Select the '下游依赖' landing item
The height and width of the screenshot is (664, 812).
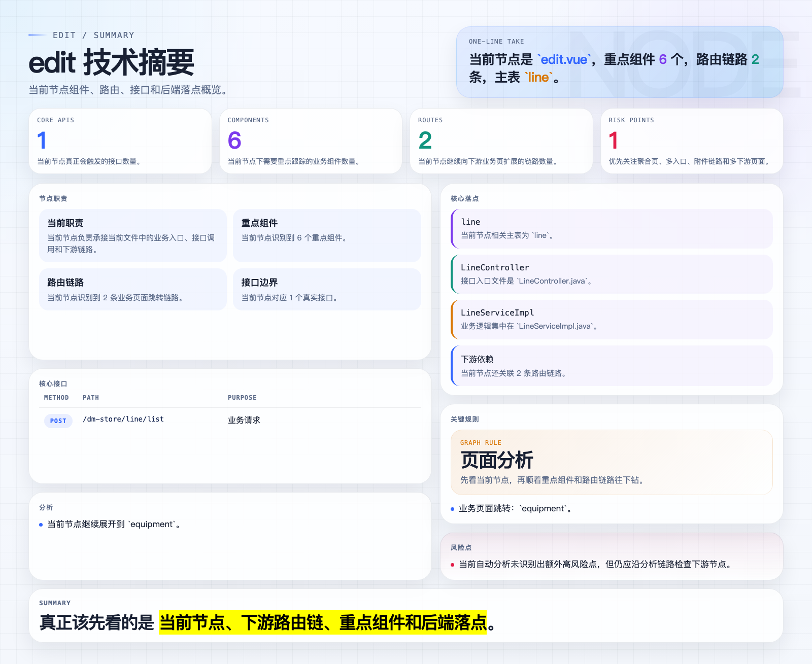[x=612, y=366]
